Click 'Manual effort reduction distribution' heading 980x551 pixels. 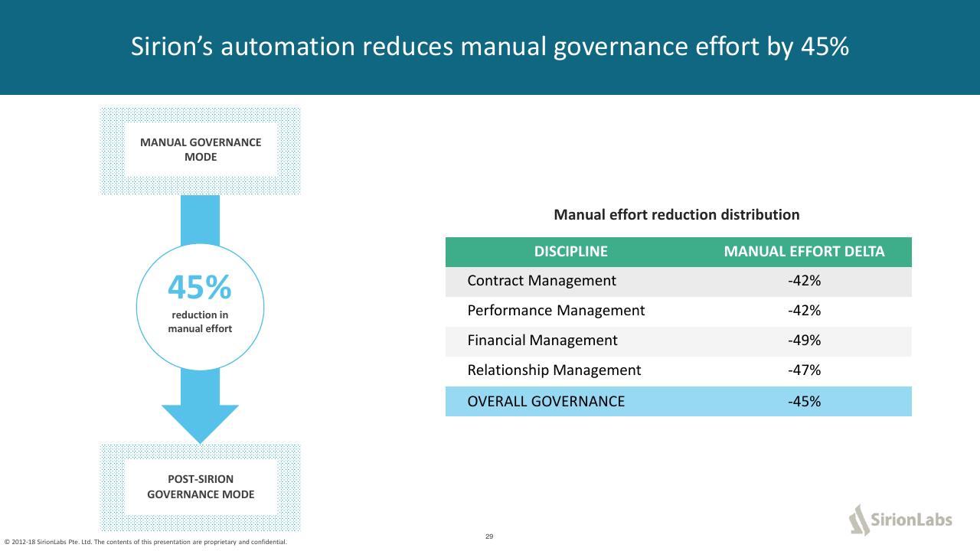tap(677, 215)
